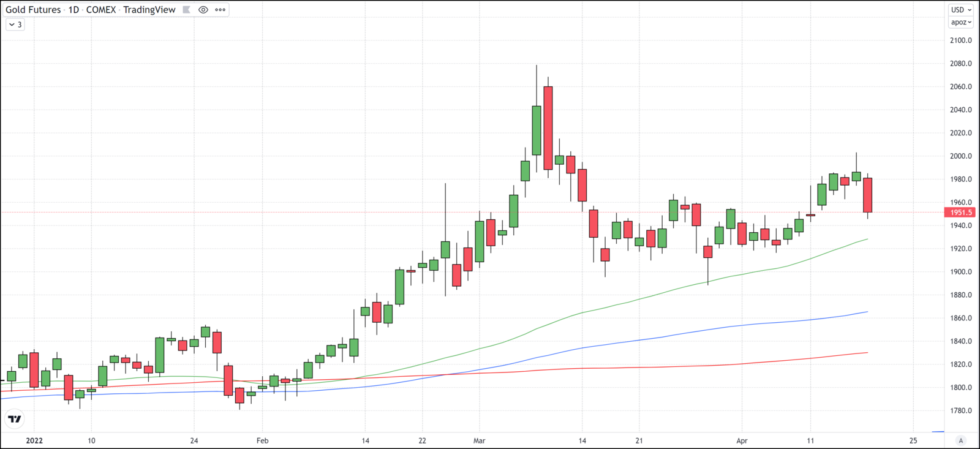The height and width of the screenshot is (449, 980).
Task: Open the USD currency dropdown
Action: click(x=960, y=10)
